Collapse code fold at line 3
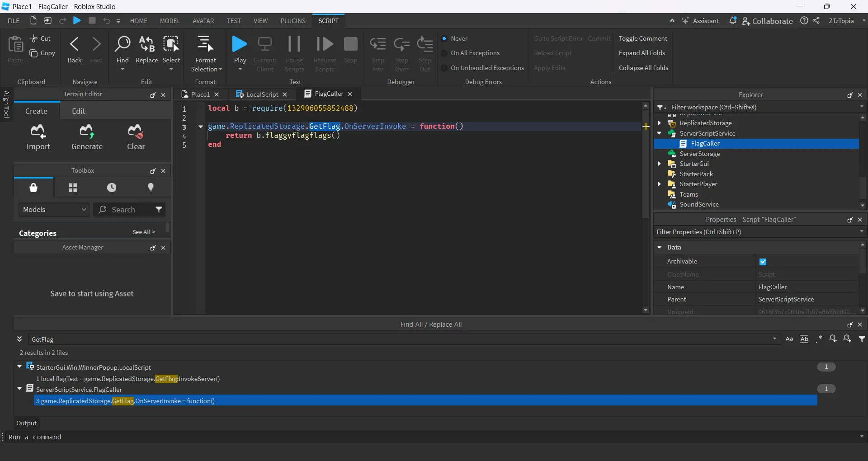The width and height of the screenshot is (868, 461). pyautogui.click(x=201, y=127)
